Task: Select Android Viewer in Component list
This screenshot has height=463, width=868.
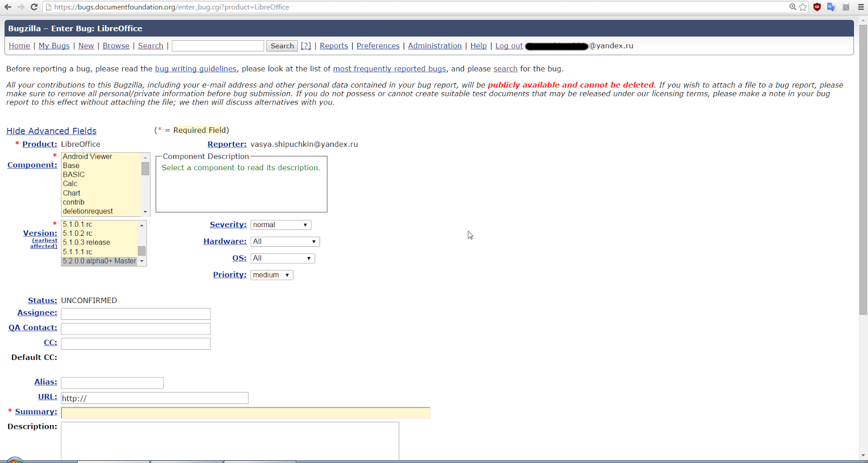Action: 101,157
